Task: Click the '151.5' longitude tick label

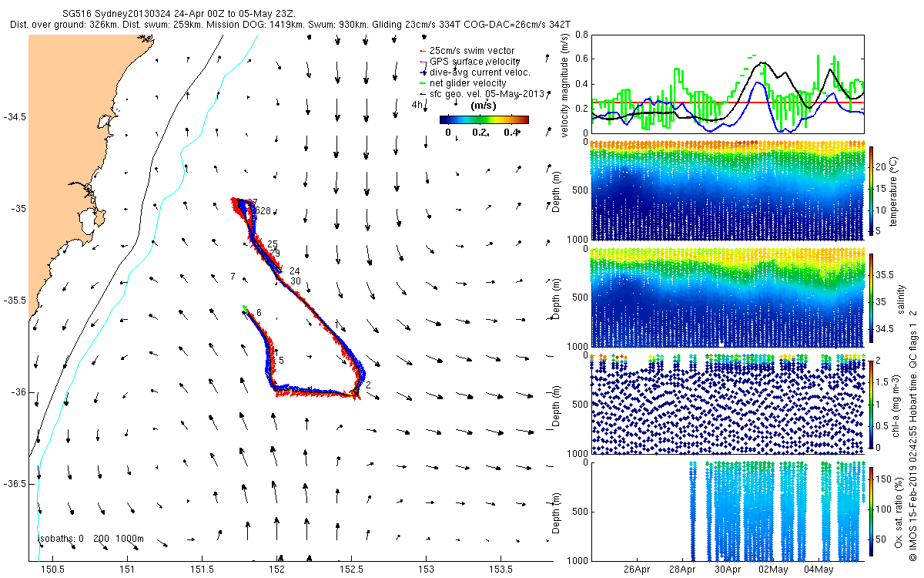Action: point(203,570)
